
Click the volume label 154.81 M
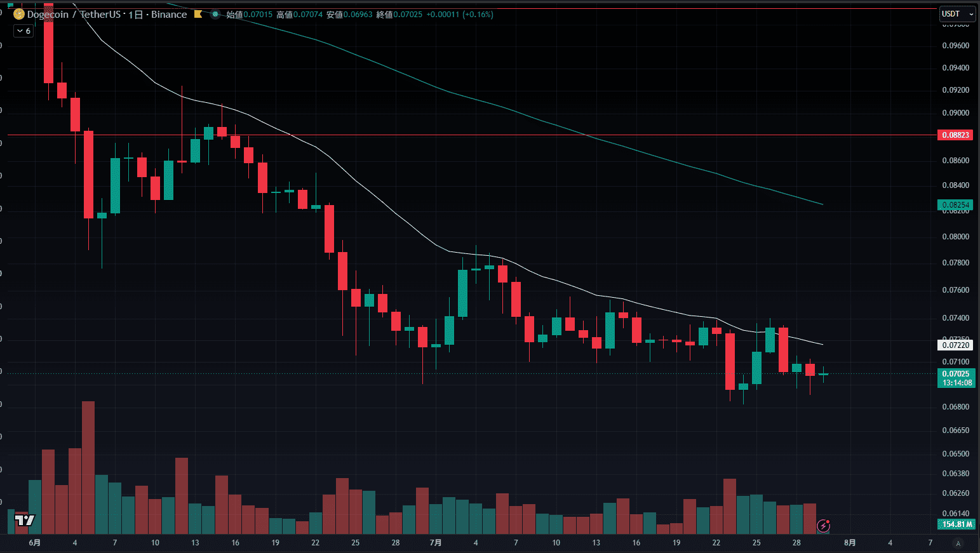(x=957, y=524)
